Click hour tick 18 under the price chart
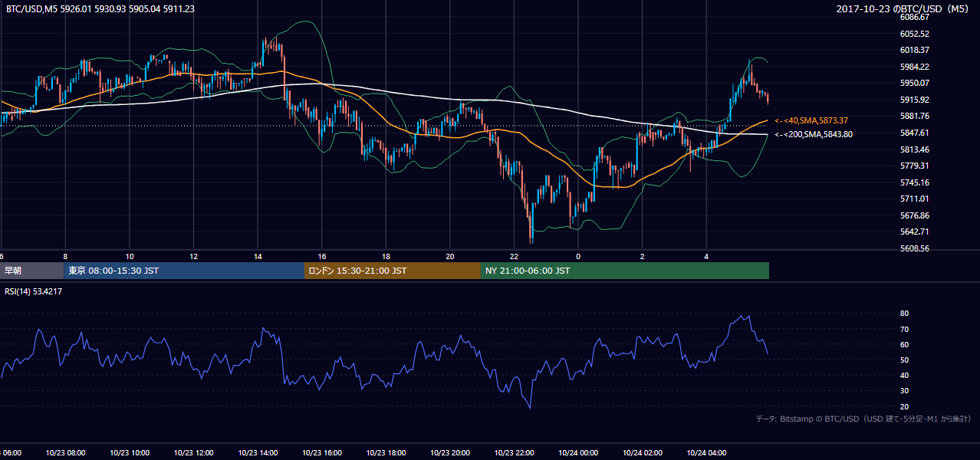Viewport: 980px width, 460px height. 386,256
